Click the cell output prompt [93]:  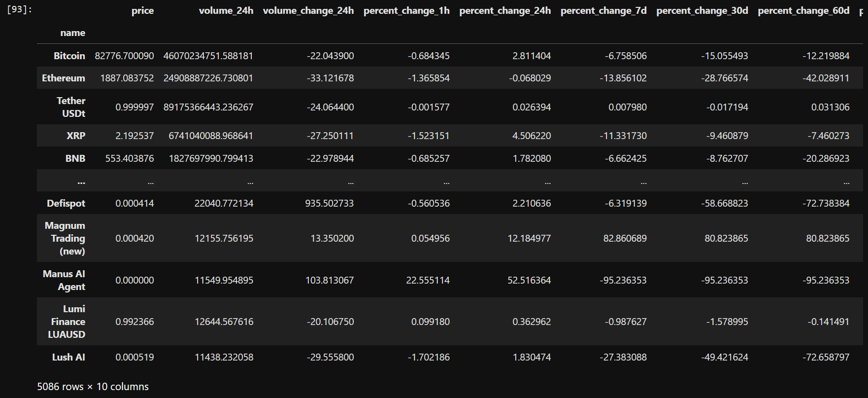coord(20,9)
